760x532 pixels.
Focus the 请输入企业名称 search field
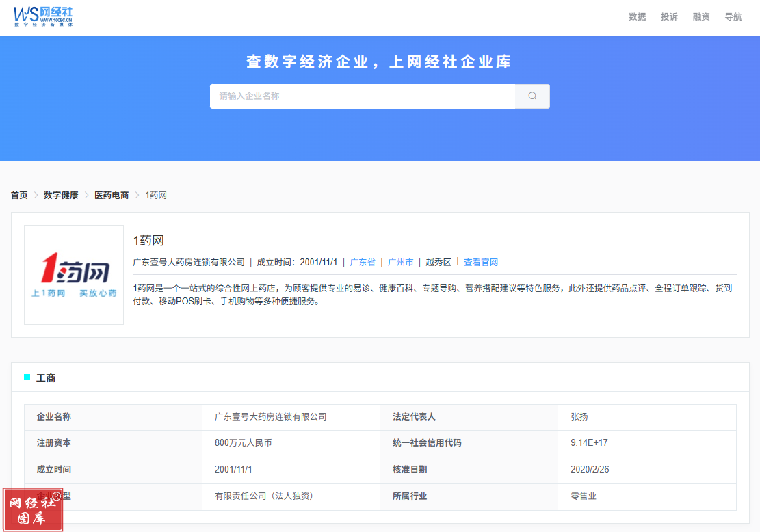tap(363, 96)
